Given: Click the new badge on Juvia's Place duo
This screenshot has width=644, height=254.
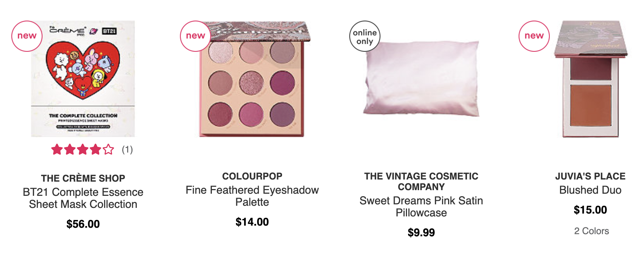Looking at the screenshot, I should (x=534, y=36).
